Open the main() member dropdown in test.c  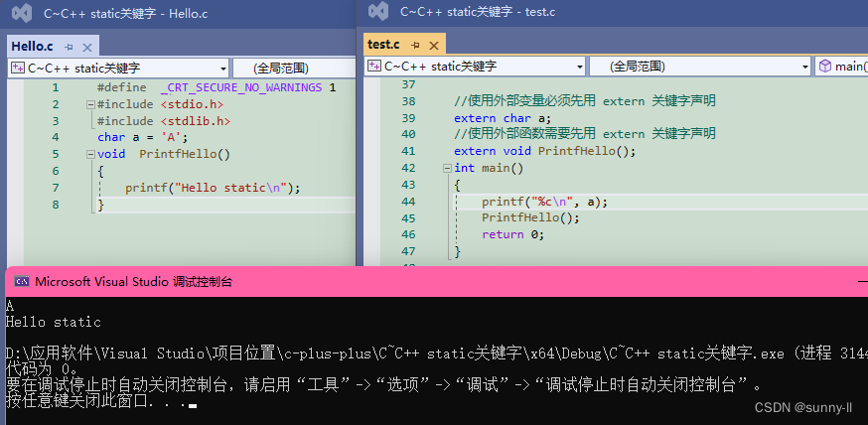click(x=841, y=67)
